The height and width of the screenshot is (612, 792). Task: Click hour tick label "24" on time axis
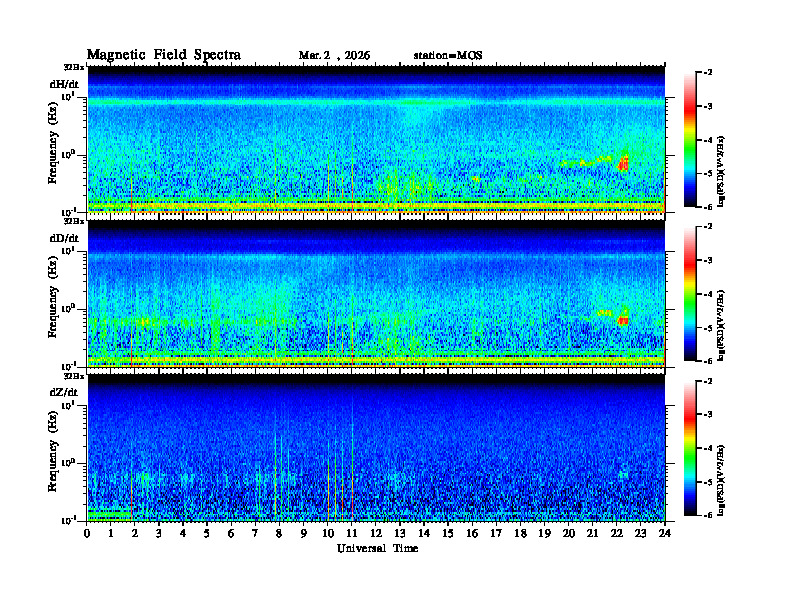[x=665, y=534]
